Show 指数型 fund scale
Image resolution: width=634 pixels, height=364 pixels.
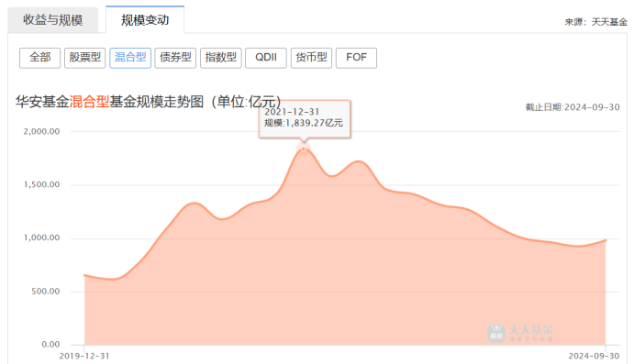(x=221, y=58)
